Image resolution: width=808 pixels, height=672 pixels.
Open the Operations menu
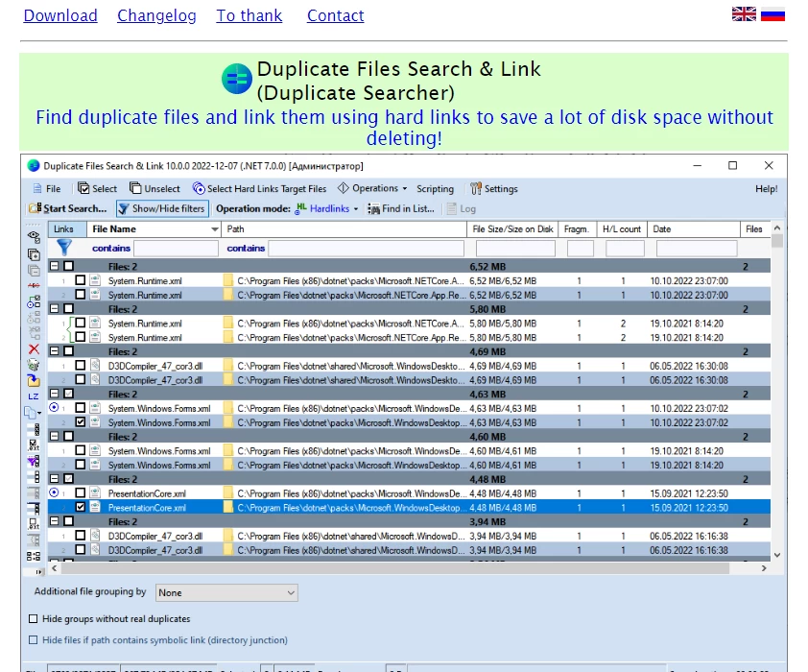(x=372, y=188)
